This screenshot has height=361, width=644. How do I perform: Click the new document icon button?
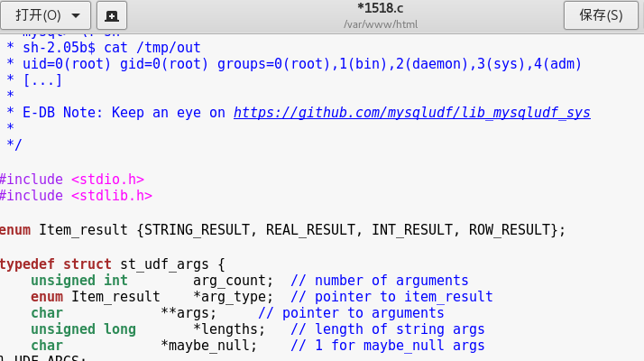click(x=112, y=15)
